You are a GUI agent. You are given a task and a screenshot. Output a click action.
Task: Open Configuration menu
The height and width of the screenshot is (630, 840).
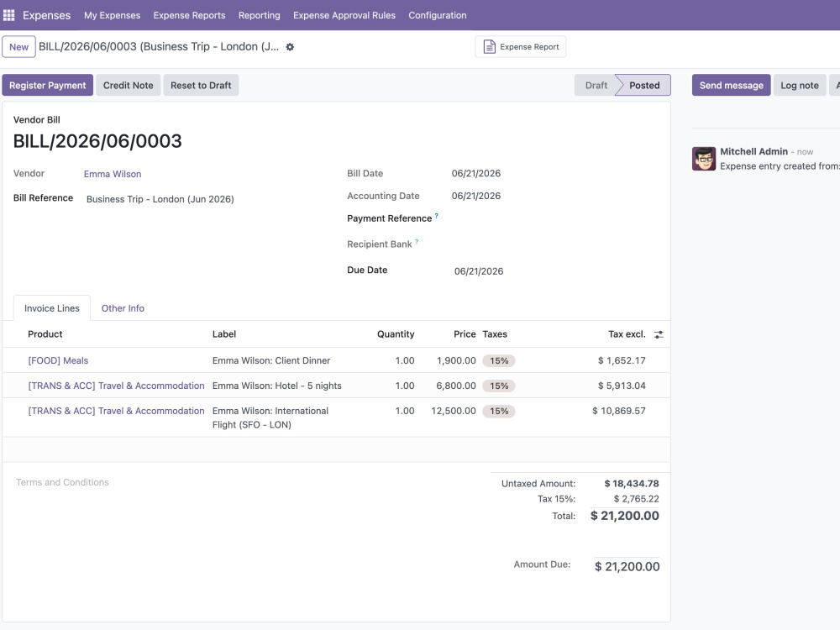[437, 15]
